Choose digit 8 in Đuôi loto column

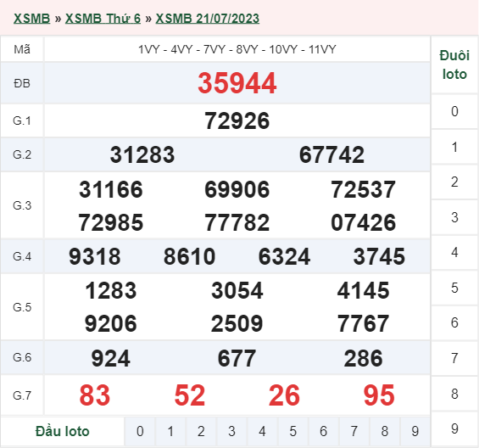click(x=454, y=394)
